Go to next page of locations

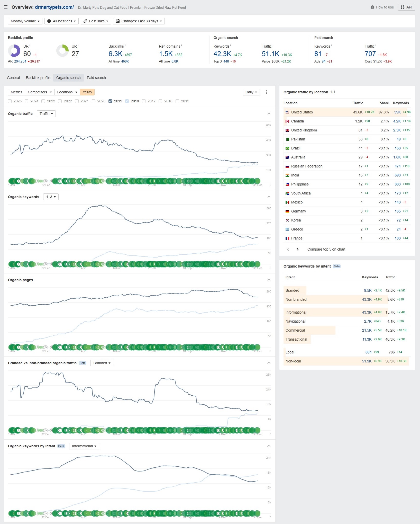pyautogui.click(x=297, y=249)
